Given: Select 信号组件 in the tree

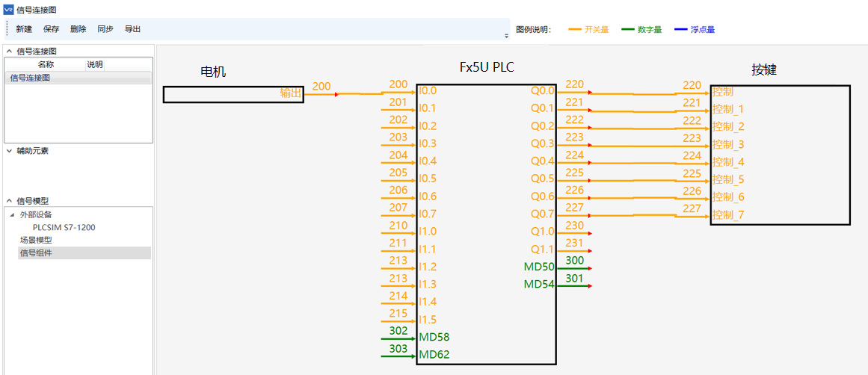Looking at the screenshot, I should pos(36,252).
